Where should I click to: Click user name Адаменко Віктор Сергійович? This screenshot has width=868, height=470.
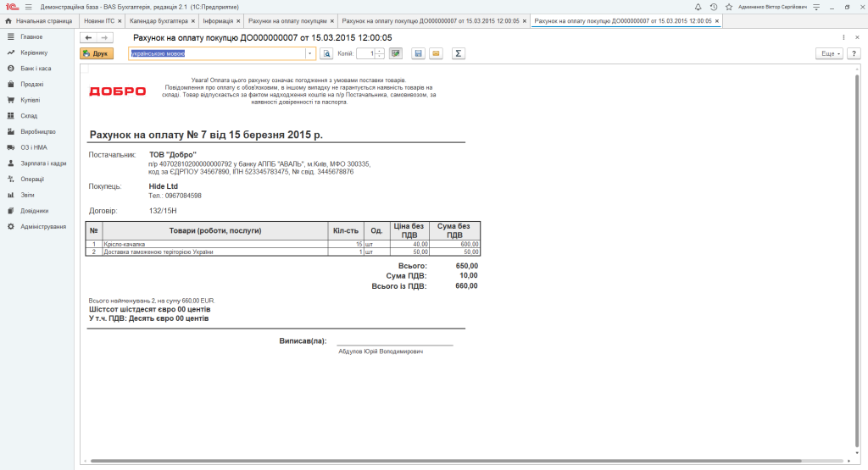tap(772, 7)
